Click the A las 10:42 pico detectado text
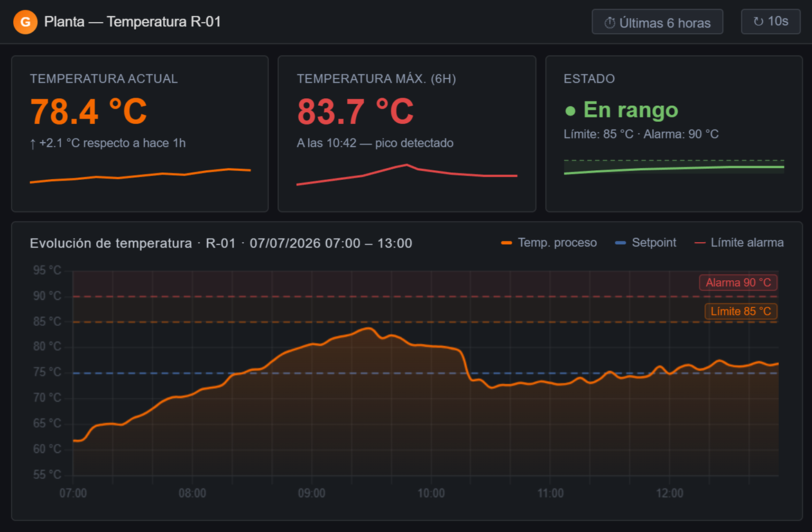Viewport: 812px width, 532px height. pos(375,143)
